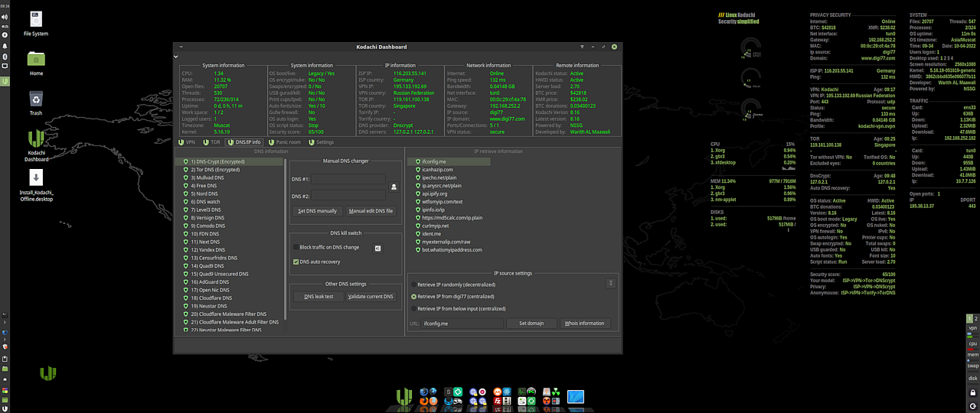This screenshot has width=980, height=413.
Task: Click the contact icon beside DNS #1
Action: coord(394,186)
